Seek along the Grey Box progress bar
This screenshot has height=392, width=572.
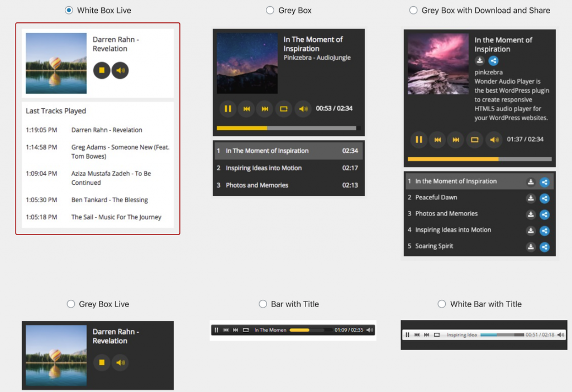point(288,128)
